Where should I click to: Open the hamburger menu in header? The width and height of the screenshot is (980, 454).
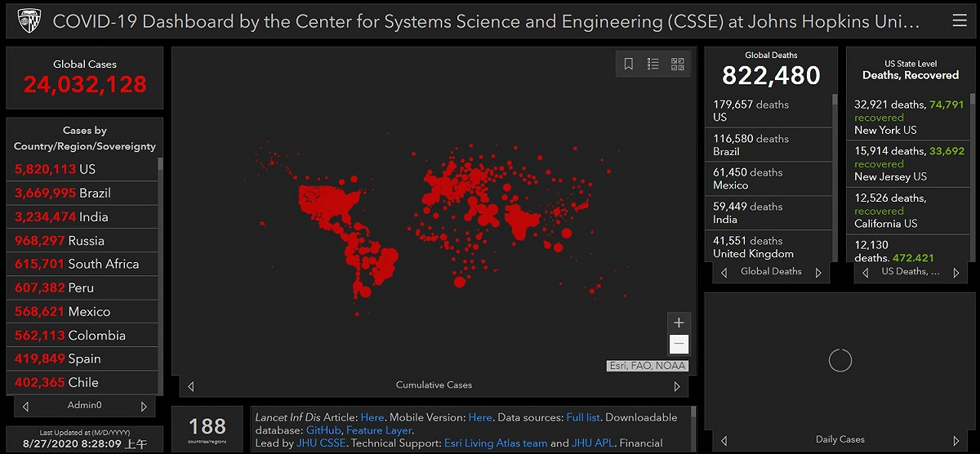coord(960,20)
